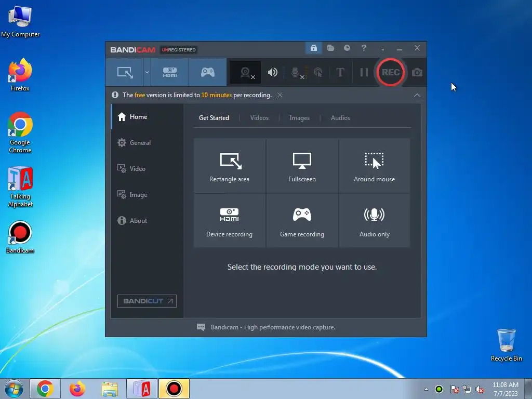The image size is (532, 399).
Task: Open Chrome from taskbar
Action: coord(45,389)
